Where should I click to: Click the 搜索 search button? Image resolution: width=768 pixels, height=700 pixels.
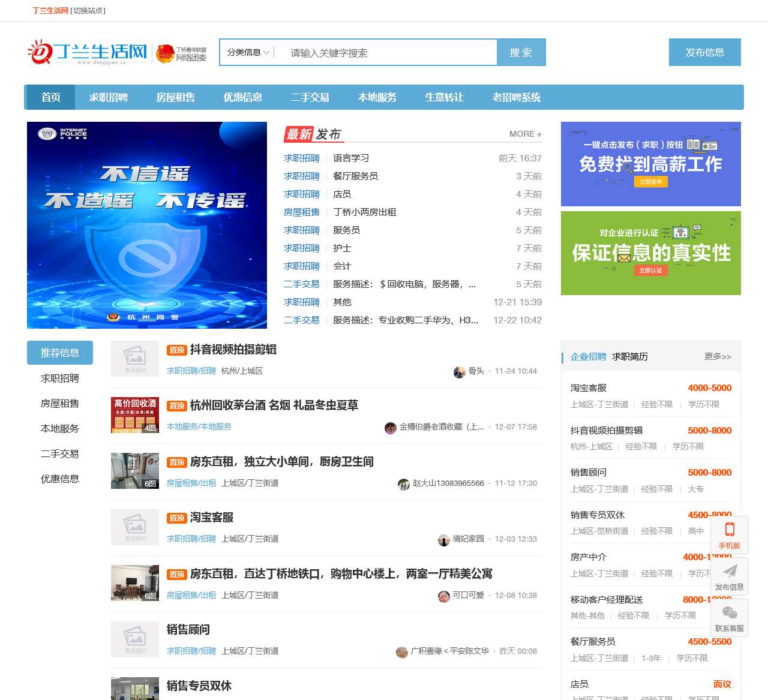coord(521,52)
